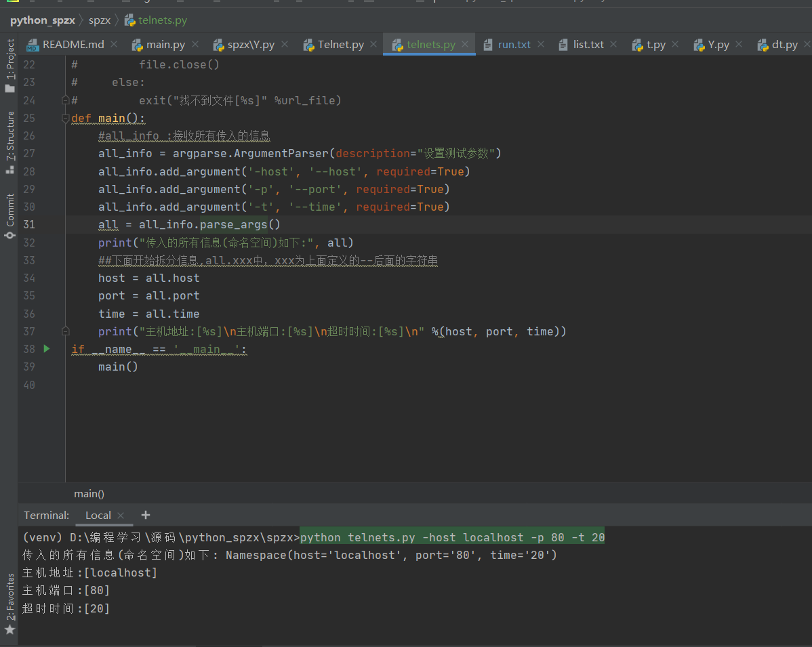Select the Local terminal tab
Image resolution: width=812 pixels, height=647 pixels.
point(98,516)
